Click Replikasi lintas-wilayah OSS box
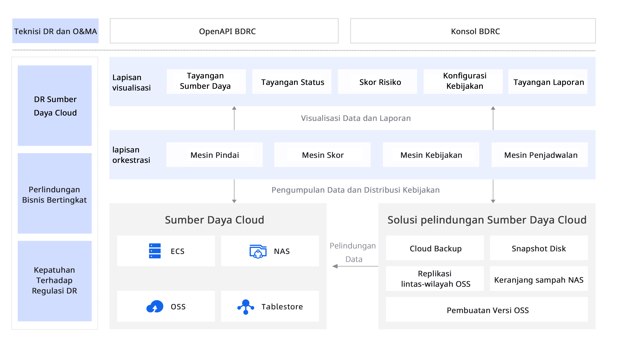Viewport: 631px width, 364px height. tap(435, 279)
